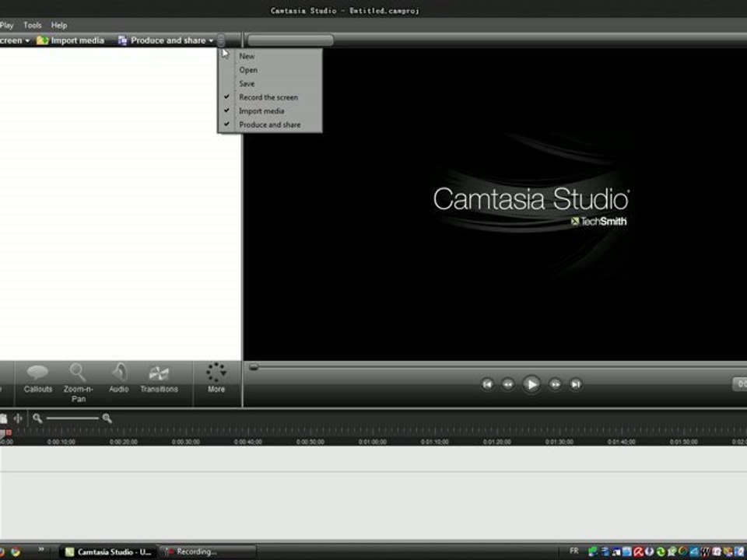Open the Audio tab

click(118, 379)
